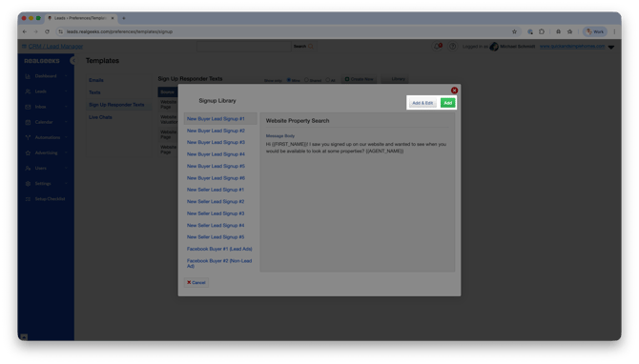Image resolution: width=639 pixels, height=364 pixels.
Task: Open the Texts templates tab
Action: pos(94,92)
